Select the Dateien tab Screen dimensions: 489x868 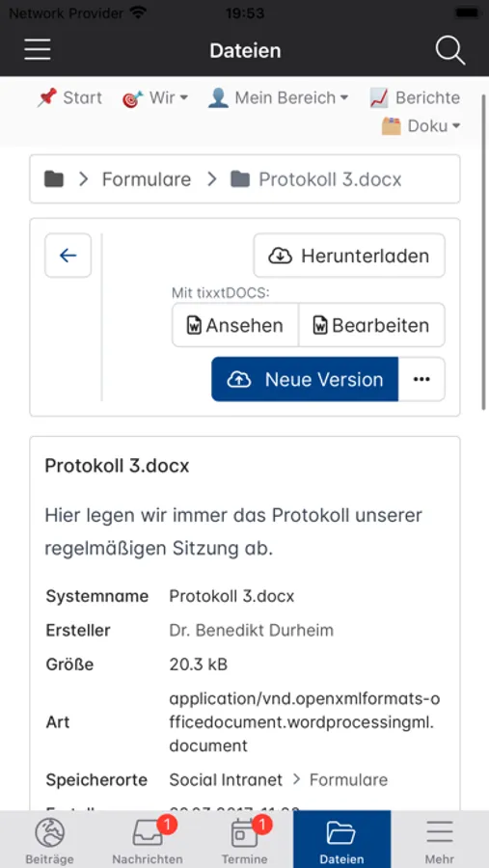(x=341, y=839)
